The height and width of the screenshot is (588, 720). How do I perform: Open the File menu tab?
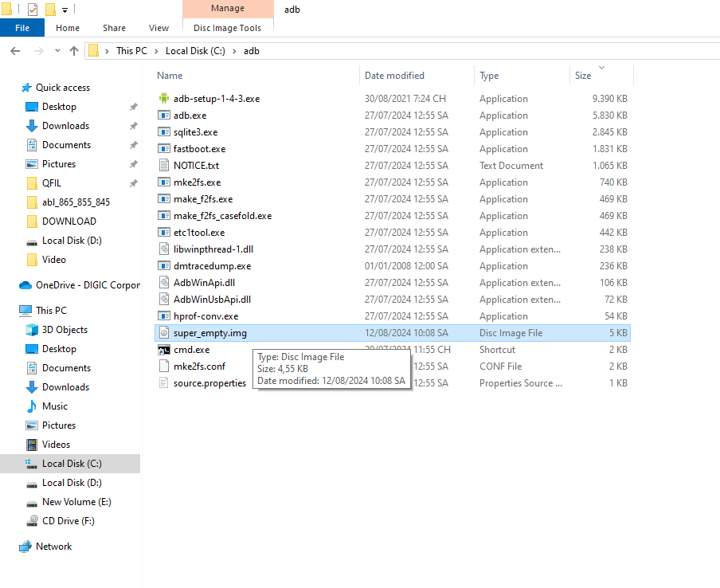point(22,28)
